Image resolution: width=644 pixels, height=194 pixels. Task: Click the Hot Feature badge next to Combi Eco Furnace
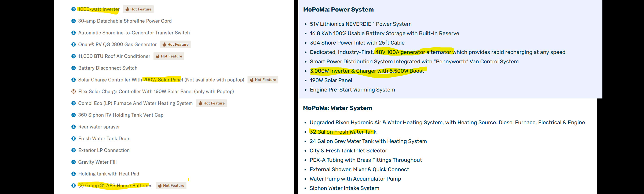[x=211, y=103]
